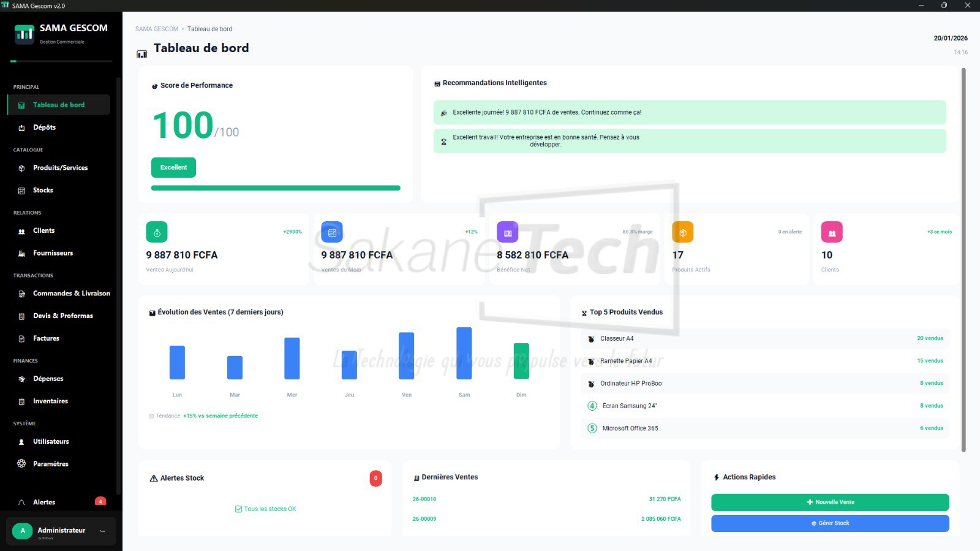Click the Alertes Stock warning icon

pos(154,478)
